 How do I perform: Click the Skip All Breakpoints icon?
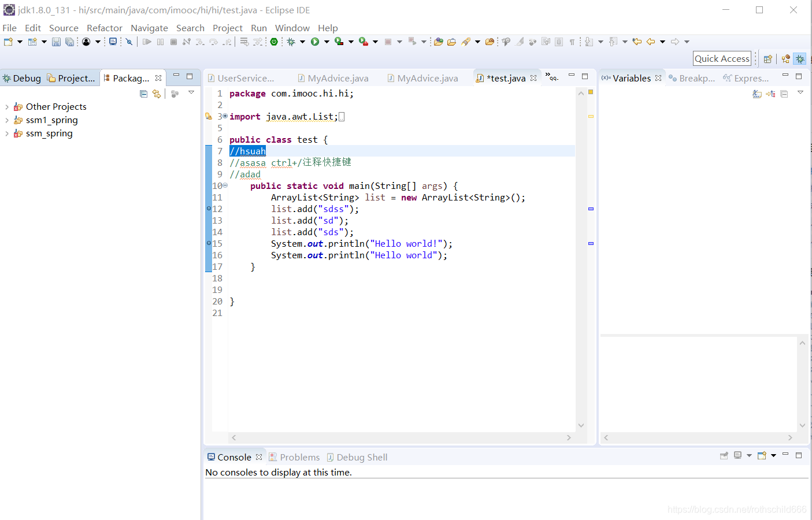click(x=129, y=42)
